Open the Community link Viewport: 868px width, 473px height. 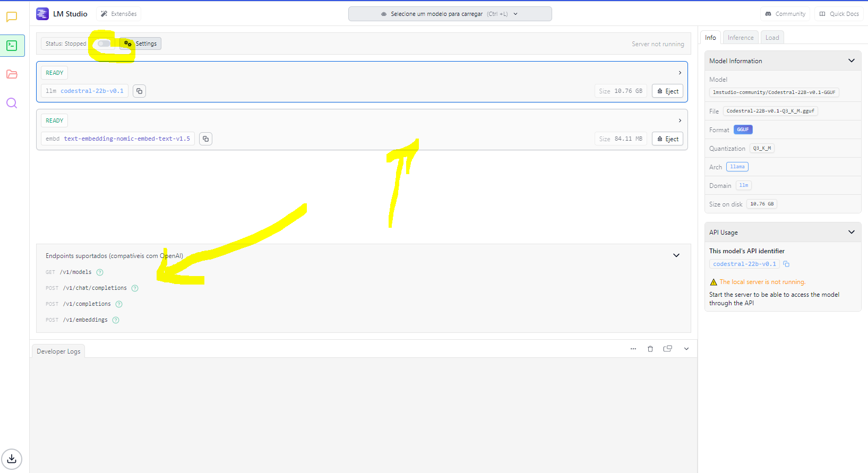(x=785, y=14)
